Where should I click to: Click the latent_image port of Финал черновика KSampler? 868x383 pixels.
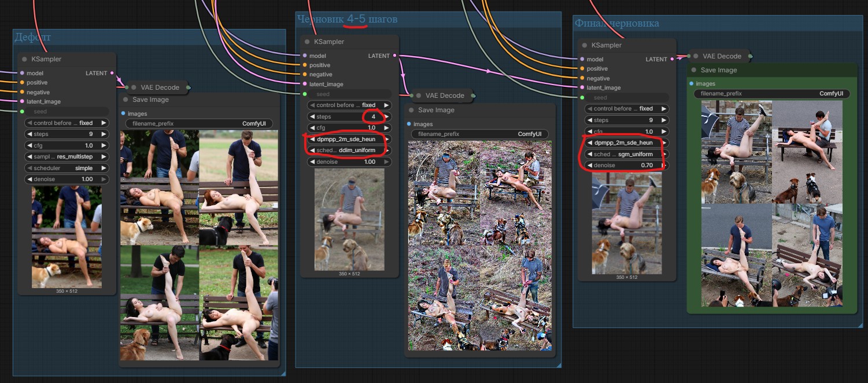click(x=582, y=88)
